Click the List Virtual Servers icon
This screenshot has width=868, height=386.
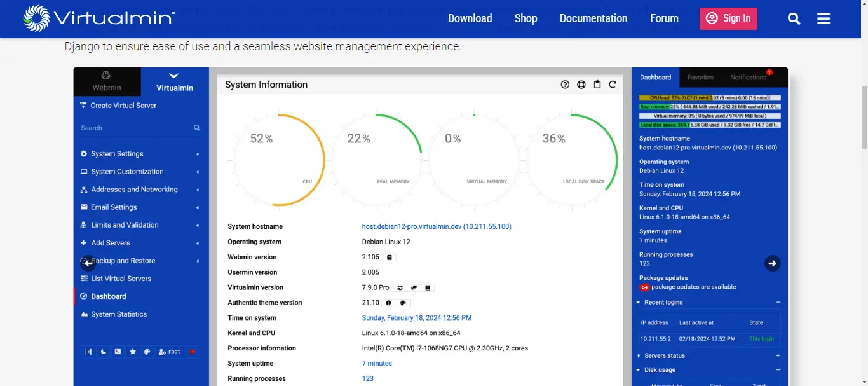tap(84, 279)
